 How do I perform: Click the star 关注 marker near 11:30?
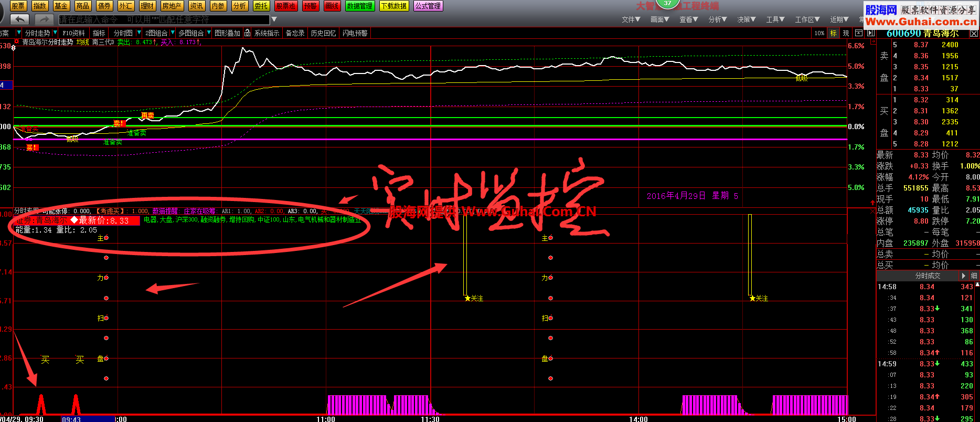pyautogui.click(x=474, y=298)
